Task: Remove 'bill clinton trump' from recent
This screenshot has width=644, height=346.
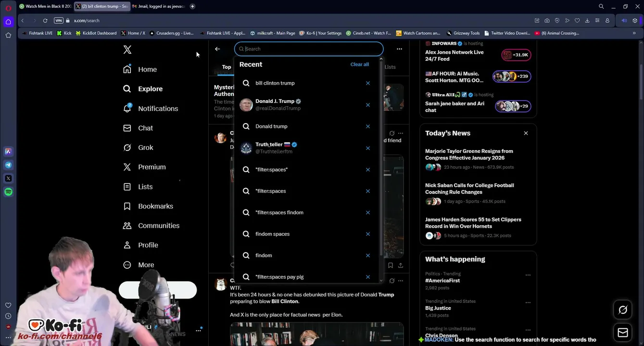Action: pos(368,83)
